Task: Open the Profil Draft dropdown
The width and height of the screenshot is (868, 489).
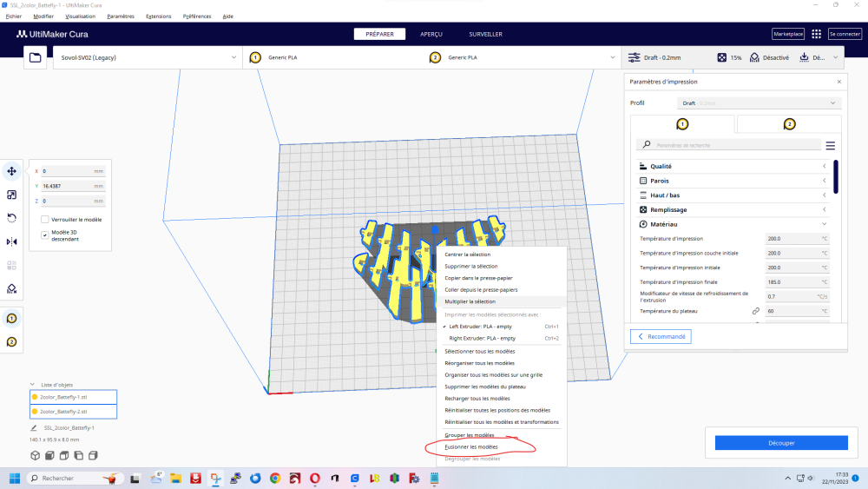Action: [x=759, y=103]
